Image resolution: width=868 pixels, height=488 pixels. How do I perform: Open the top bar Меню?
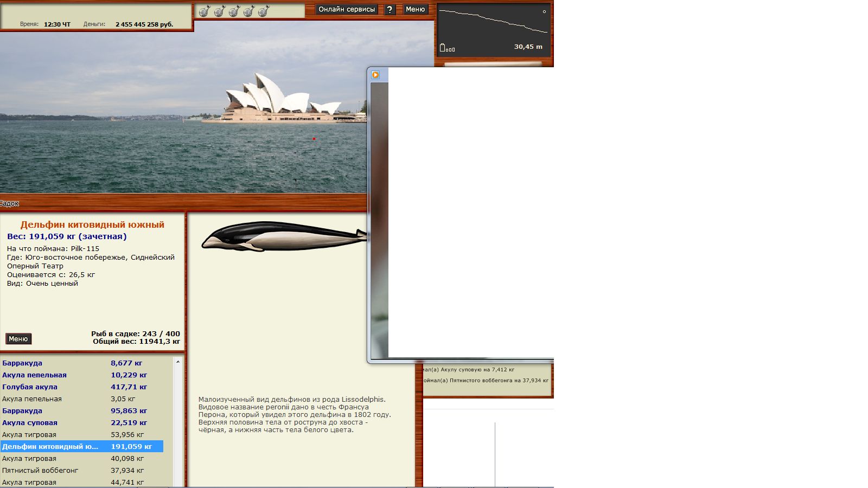(415, 9)
